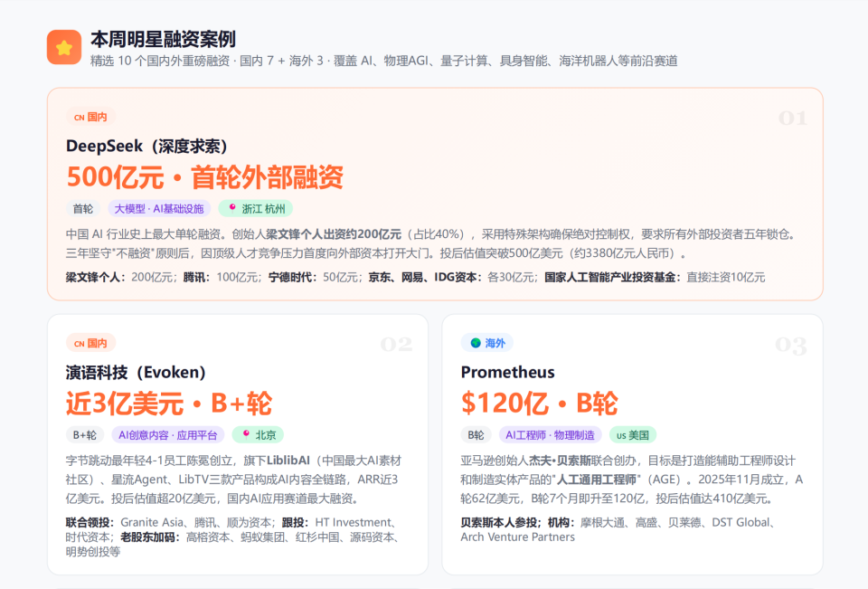
Task: Click the 演语科技（Evoken）title
Action: 136,373
